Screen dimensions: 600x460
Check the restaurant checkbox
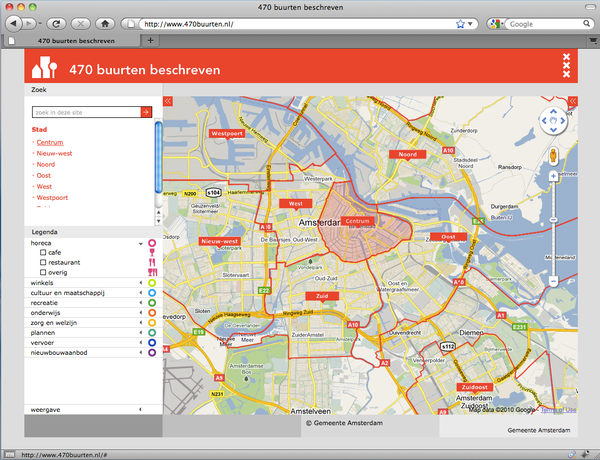(x=43, y=263)
